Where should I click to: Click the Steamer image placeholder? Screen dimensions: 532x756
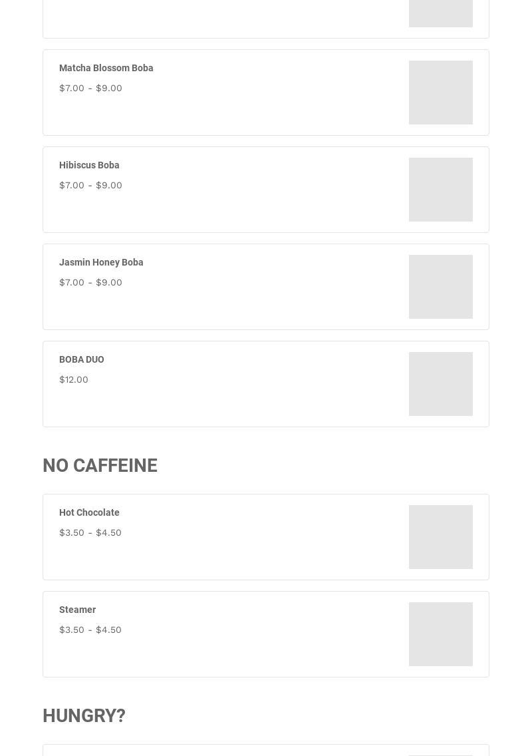pos(440,634)
